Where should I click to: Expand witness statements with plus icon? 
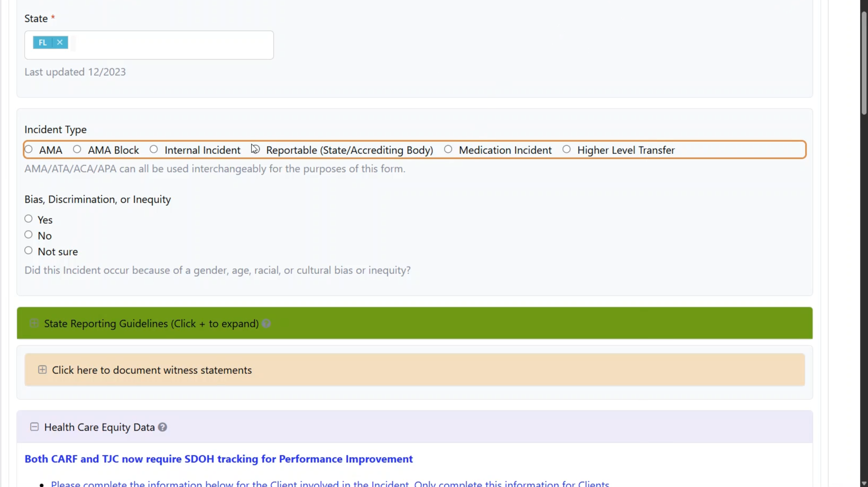tap(42, 370)
